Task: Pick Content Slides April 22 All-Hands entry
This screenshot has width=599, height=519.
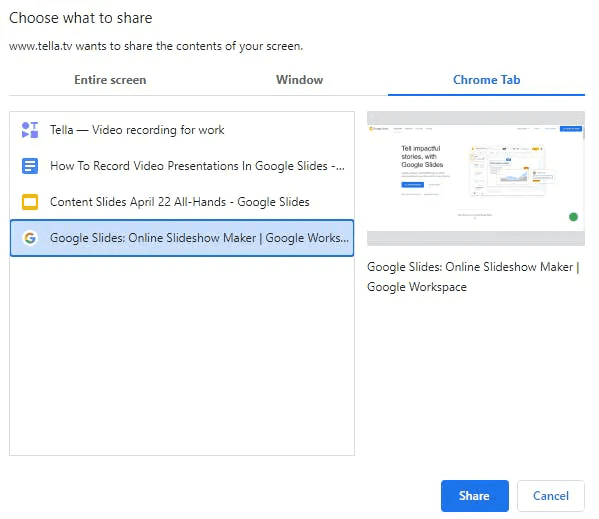Action: (x=182, y=202)
